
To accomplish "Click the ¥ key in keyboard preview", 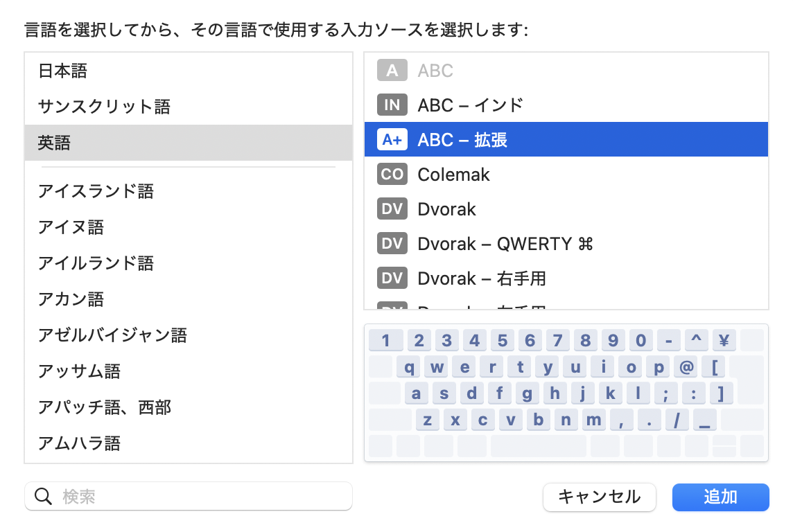I will [724, 340].
